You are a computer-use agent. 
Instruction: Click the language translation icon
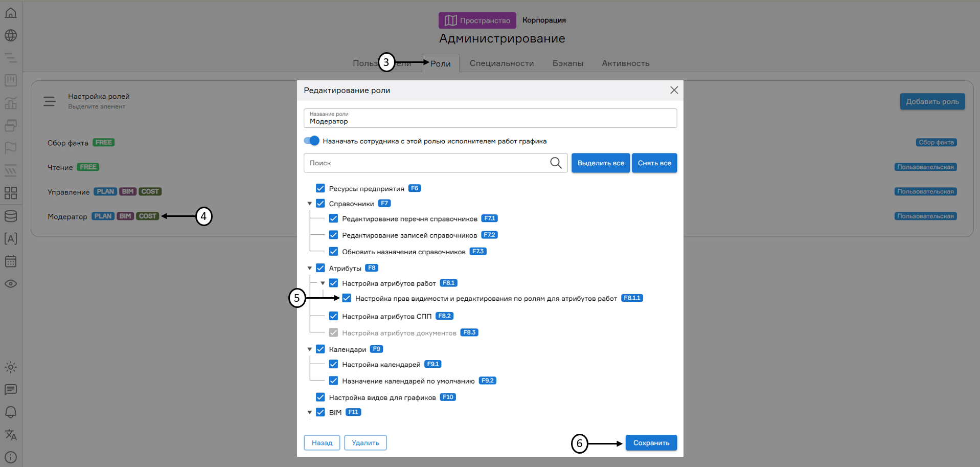[11, 435]
